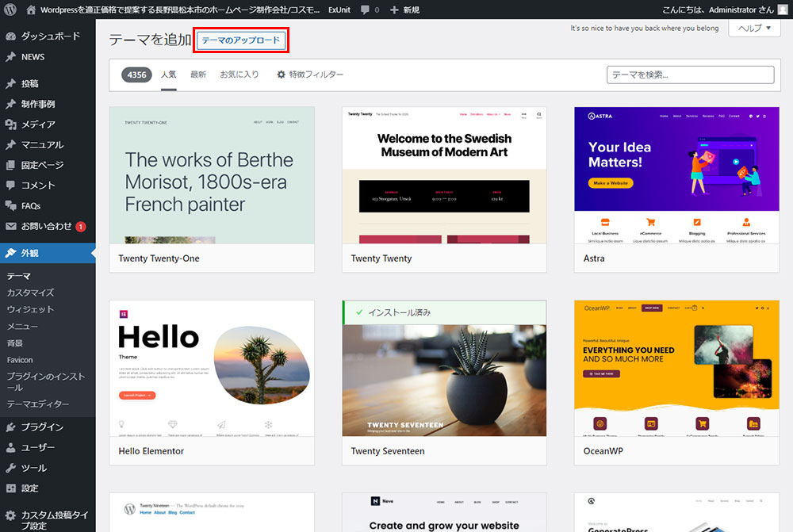Switch to the 最新 tab
Viewport: 793px width, 532px height.
point(198,75)
